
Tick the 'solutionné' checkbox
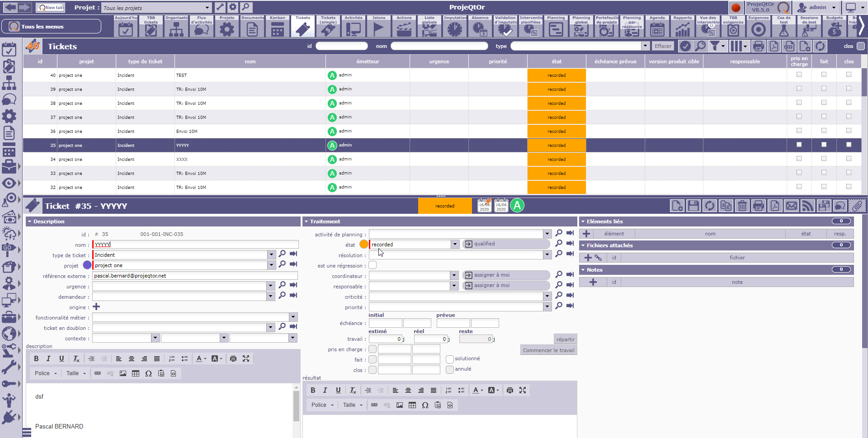pos(449,359)
